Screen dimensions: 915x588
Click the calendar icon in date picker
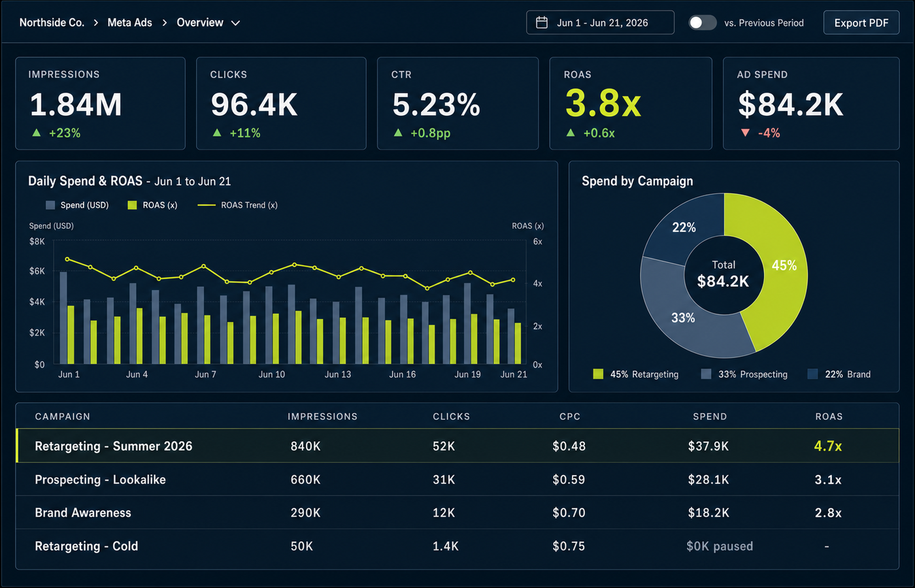coord(542,23)
